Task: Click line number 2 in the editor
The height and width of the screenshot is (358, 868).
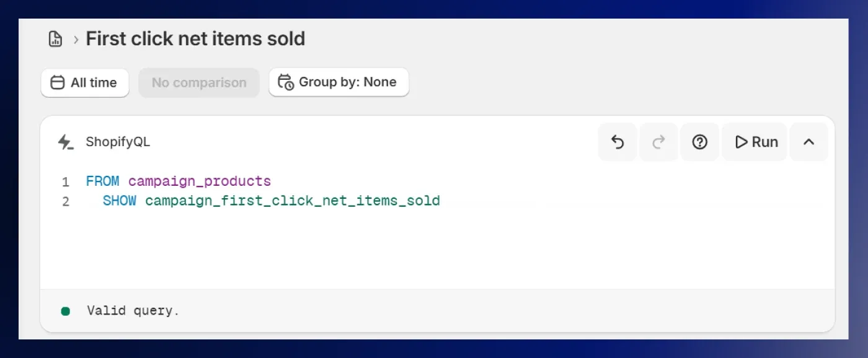Action: point(65,201)
